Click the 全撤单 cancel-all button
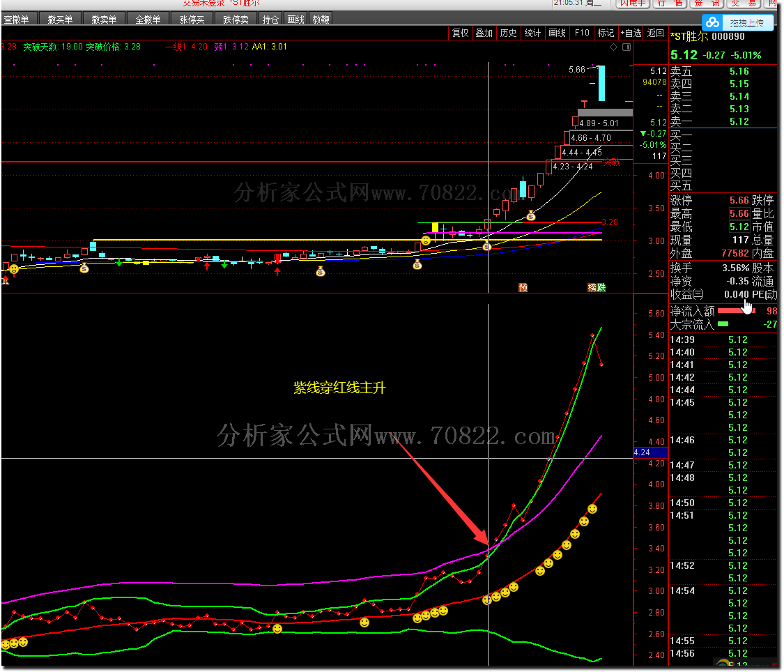 pos(148,20)
